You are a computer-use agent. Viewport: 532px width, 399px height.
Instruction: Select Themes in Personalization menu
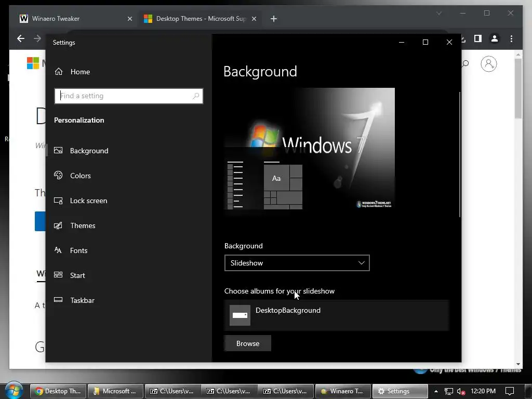point(83,225)
